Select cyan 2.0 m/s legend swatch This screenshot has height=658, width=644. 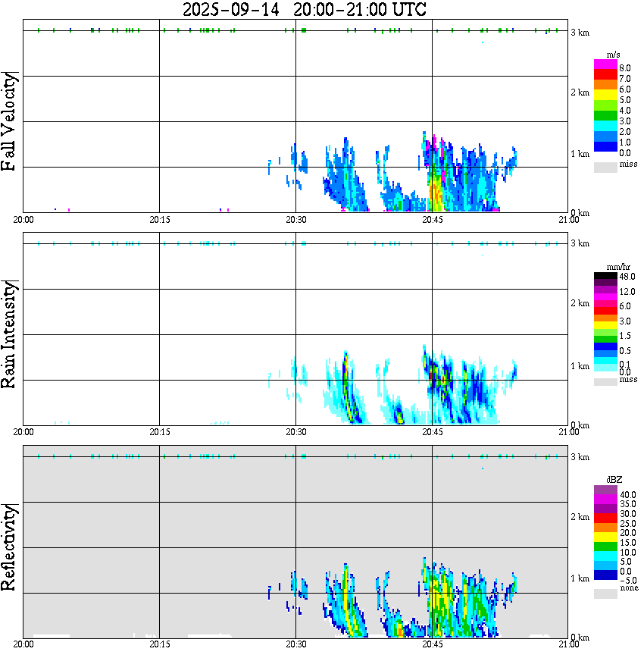pyautogui.click(x=605, y=127)
